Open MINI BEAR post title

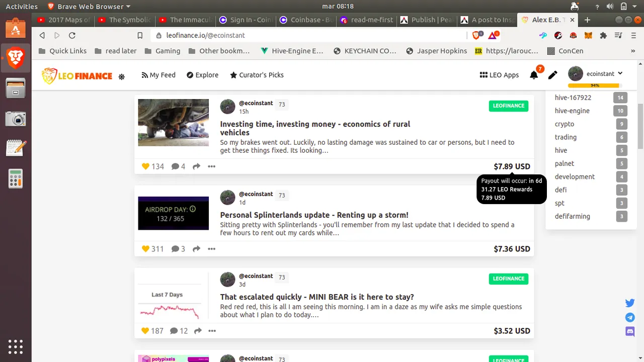[317, 297]
